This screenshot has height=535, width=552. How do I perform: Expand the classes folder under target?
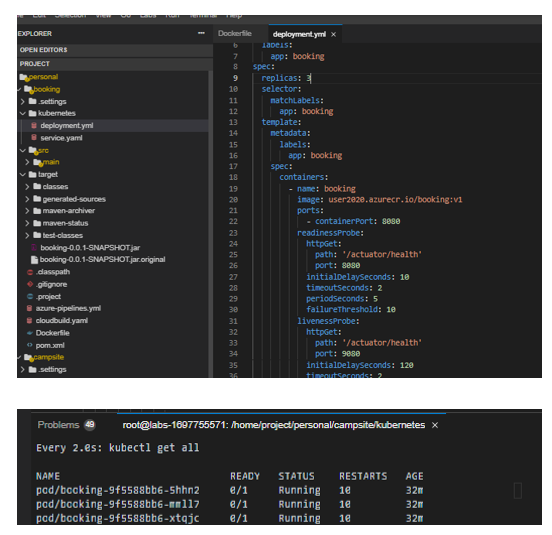[27, 187]
